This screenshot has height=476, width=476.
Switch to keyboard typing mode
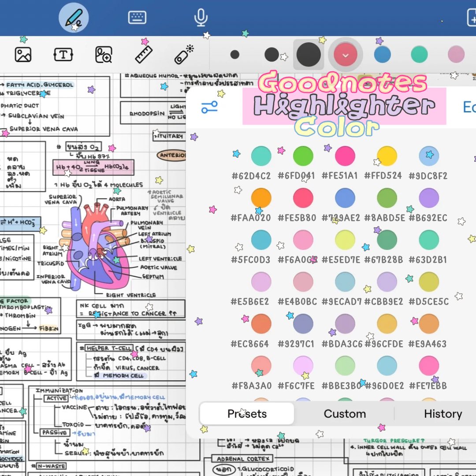(x=137, y=17)
